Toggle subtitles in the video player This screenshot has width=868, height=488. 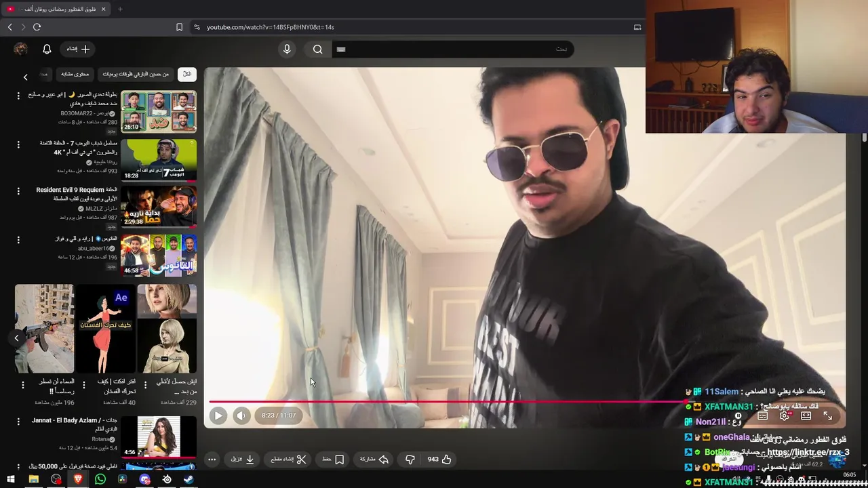tap(762, 415)
